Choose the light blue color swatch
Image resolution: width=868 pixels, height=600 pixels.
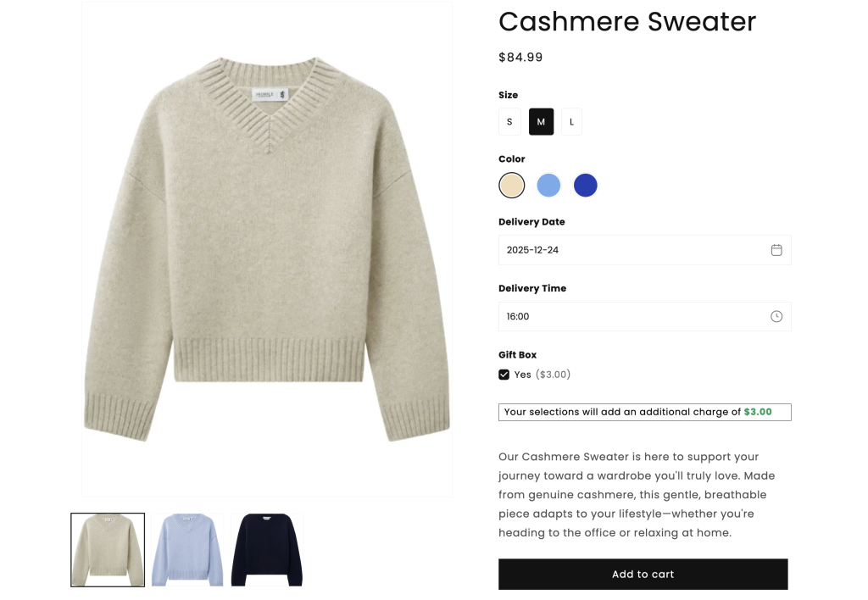click(548, 185)
